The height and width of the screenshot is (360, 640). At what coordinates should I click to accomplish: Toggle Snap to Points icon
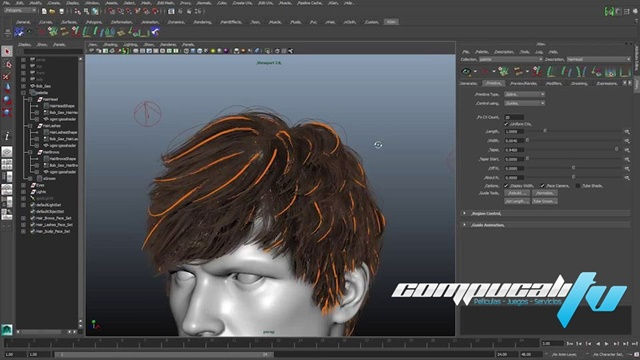129,11
